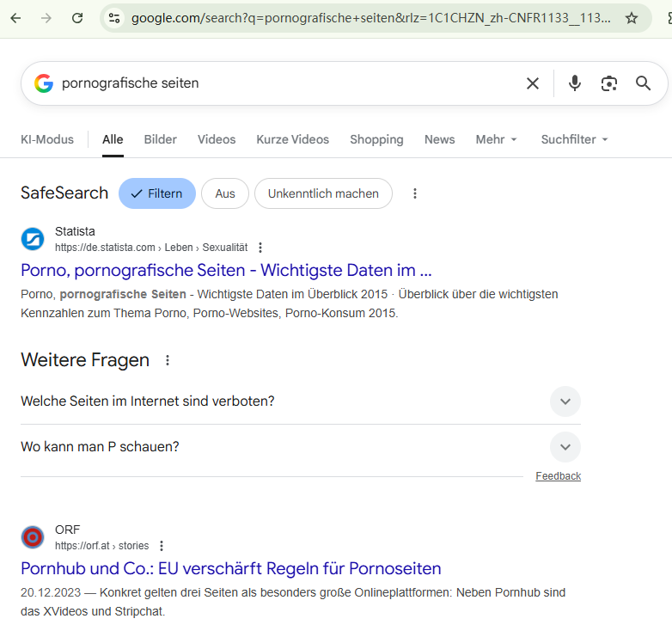The image size is (672, 637).
Task: Click inside the Google search input field
Action: [284, 83]
